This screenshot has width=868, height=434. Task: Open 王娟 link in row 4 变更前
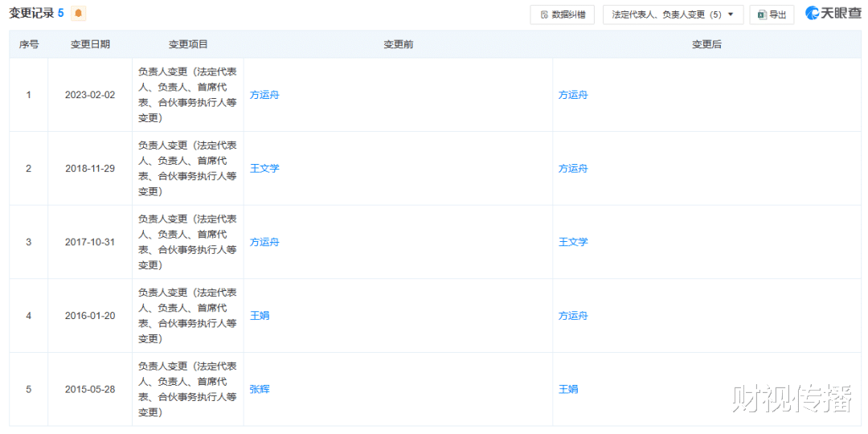point(260,316)
